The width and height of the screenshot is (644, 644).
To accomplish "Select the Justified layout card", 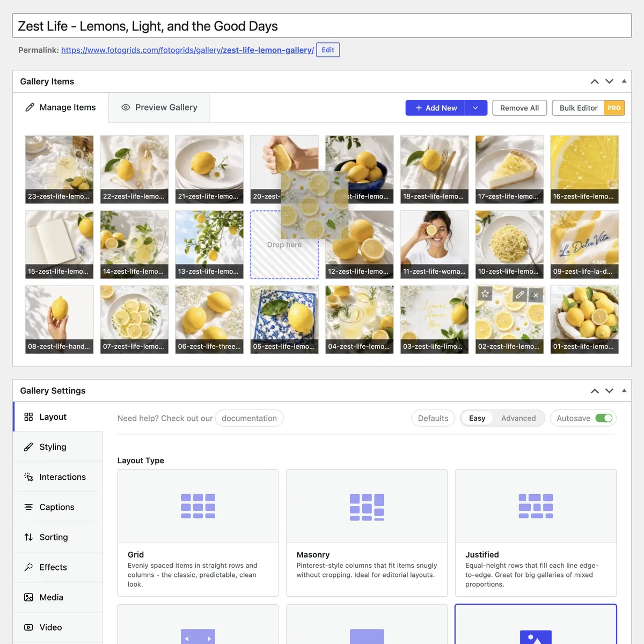I will [x=536, y=533].
